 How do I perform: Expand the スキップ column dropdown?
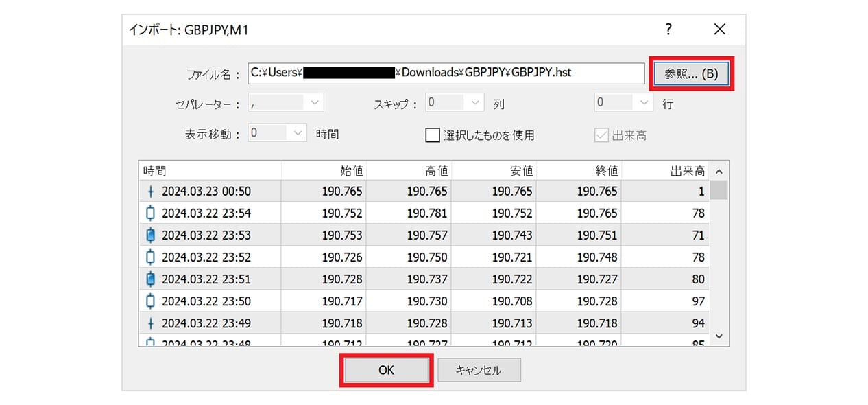point(475,103)
